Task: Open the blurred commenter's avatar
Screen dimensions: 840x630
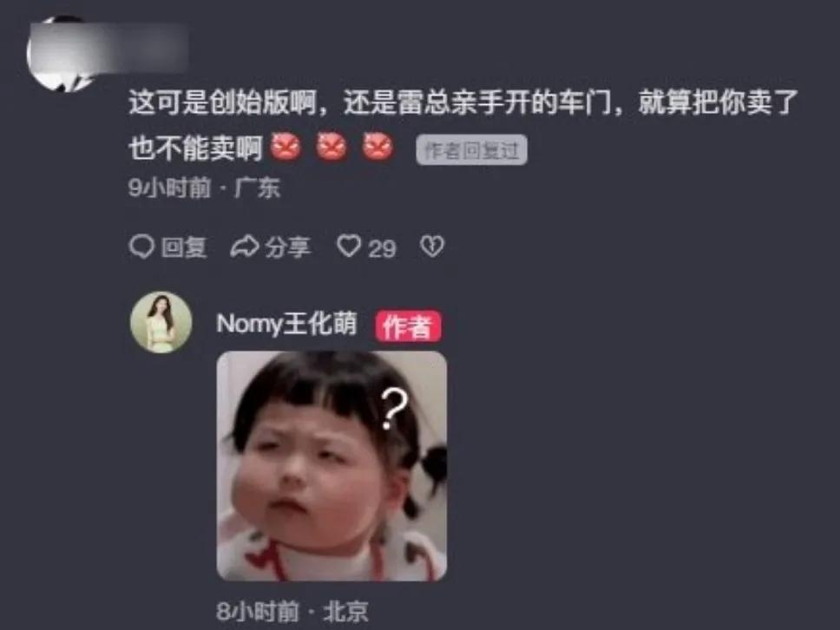Action: pos(59,52)
